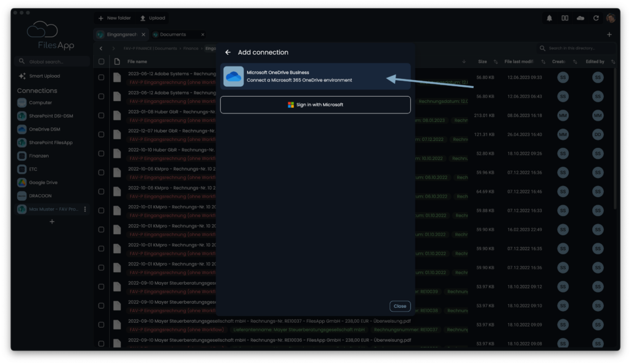This screenshot has width=631, height=364.
Task: Select the Microsoft OneDrive Business connection option
Action: 315,76
